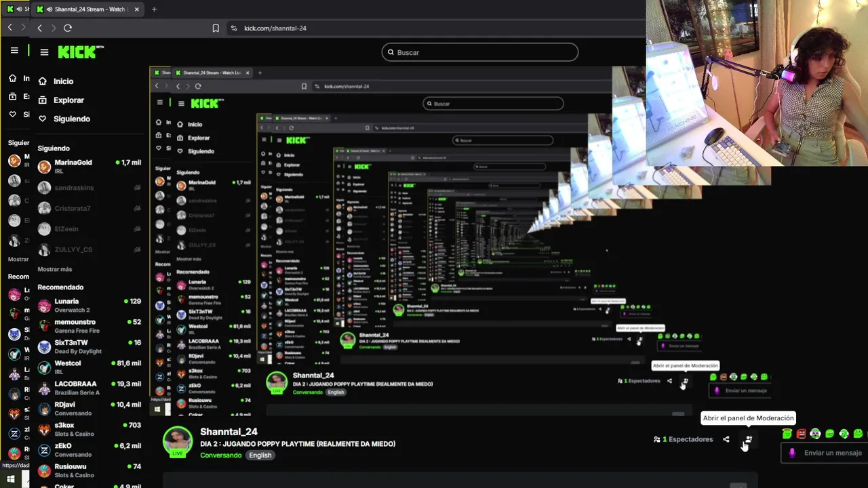Click the Shanntal_24 channel name
868x488 pixels.
pyautogui.click(x=229, y=432)
